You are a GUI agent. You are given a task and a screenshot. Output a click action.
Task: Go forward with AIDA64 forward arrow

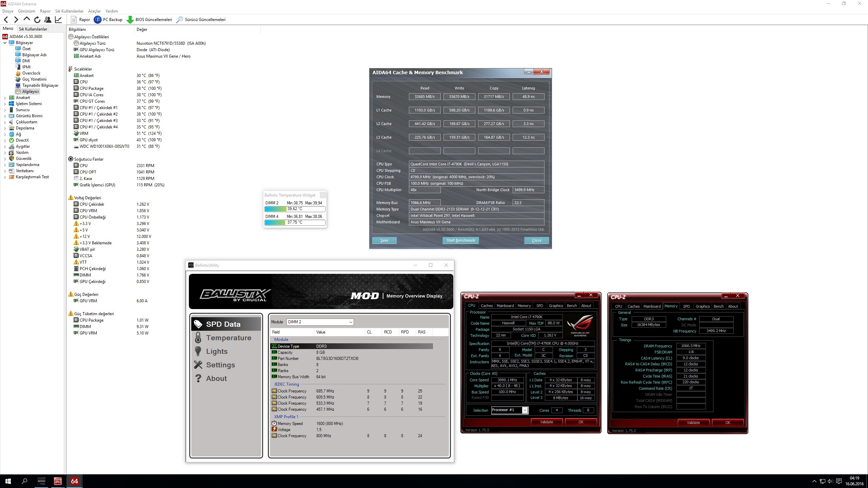coord(16,20)
